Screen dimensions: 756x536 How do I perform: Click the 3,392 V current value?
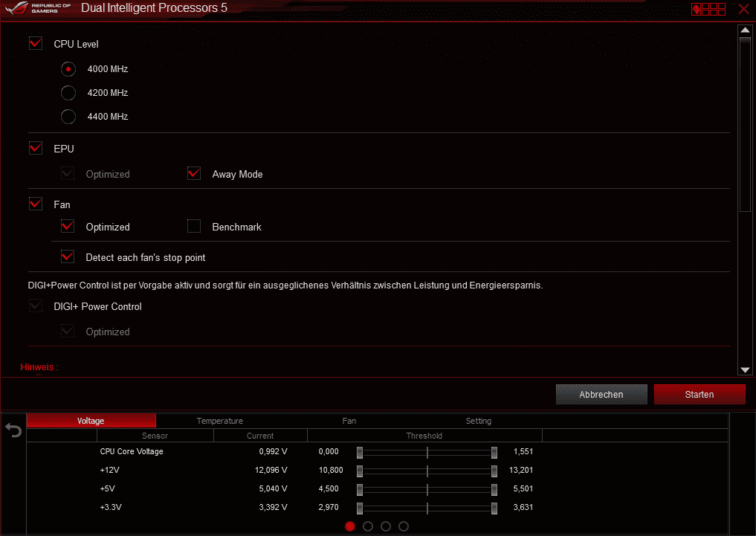(273, 507)
